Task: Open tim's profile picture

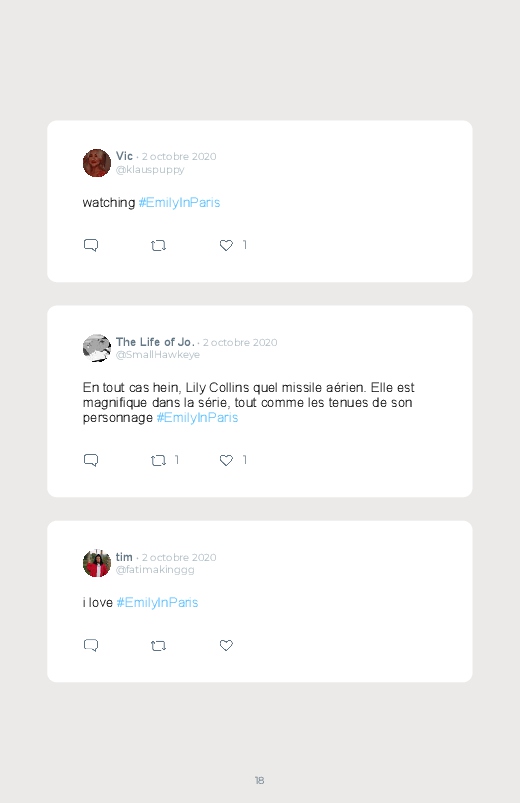Action: point(97,563)
